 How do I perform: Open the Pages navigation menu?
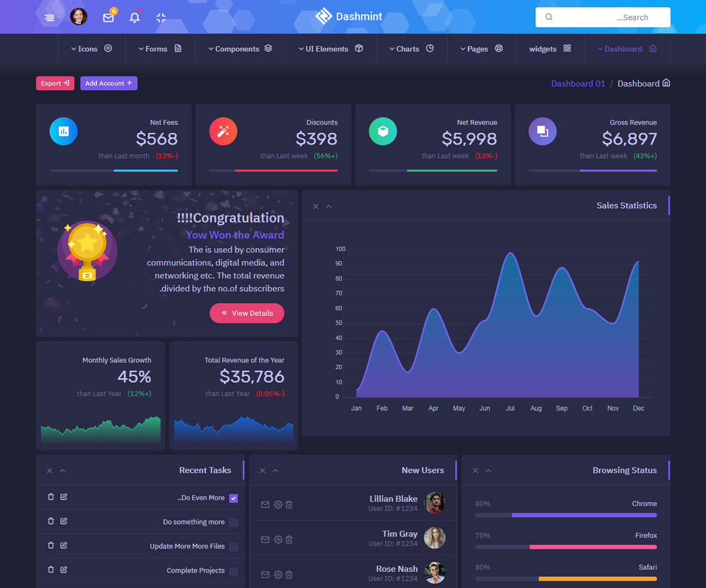(481, 49)
